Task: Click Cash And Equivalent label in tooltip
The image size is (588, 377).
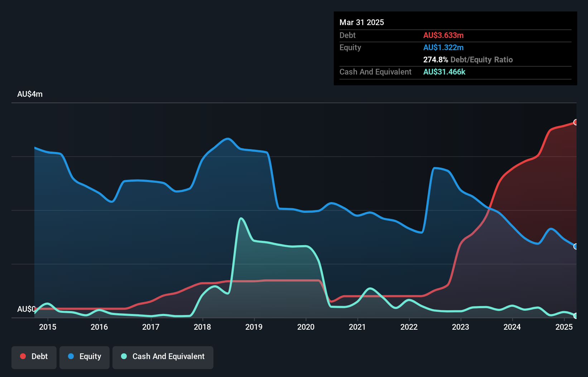Action: pos(375,72)
